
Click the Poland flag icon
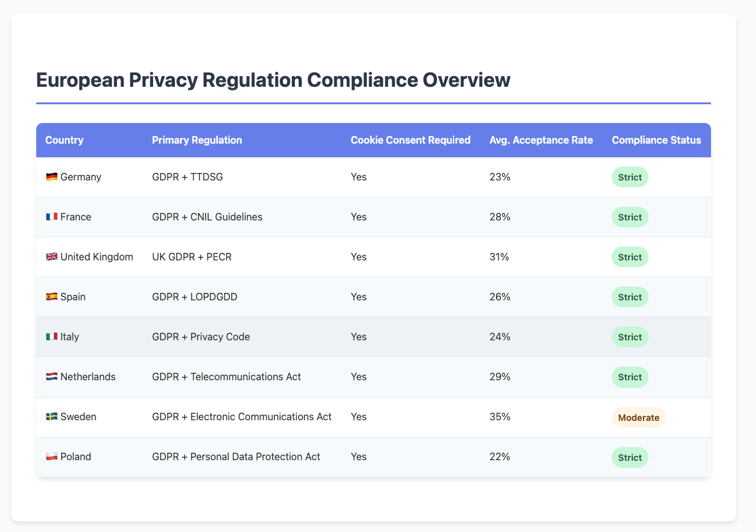click(x=52, y=457)
